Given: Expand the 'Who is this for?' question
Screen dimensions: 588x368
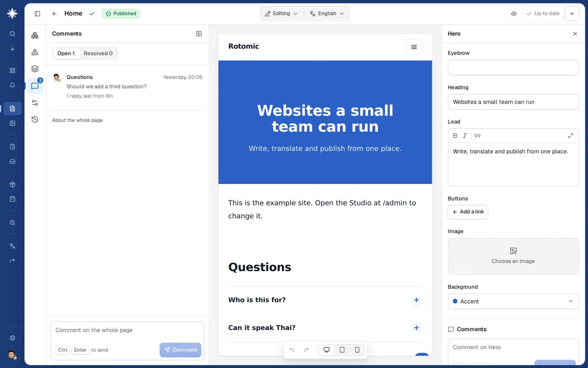Looking at the screenshot, I should 417,300.
